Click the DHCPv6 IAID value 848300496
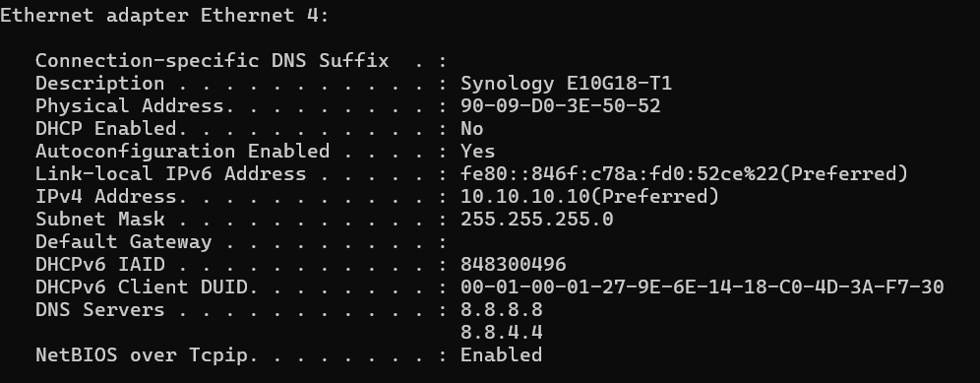980x383 pixels. point(514,264)
